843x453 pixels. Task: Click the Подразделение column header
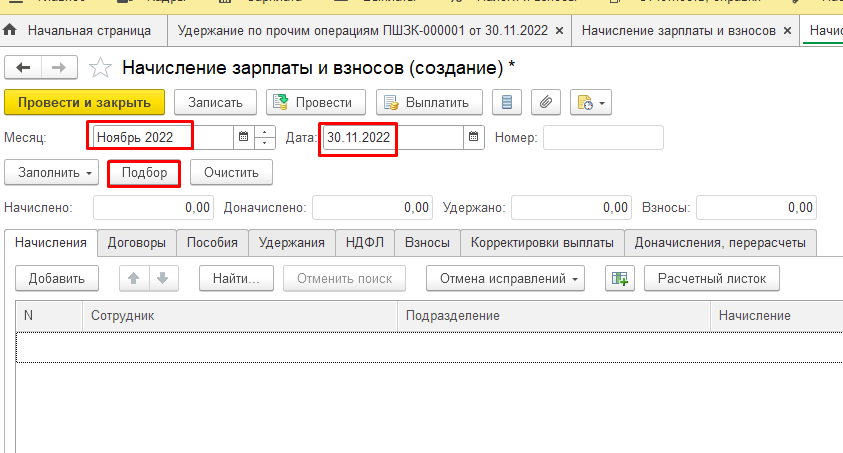pyautogui.click(x=554, y=315)
